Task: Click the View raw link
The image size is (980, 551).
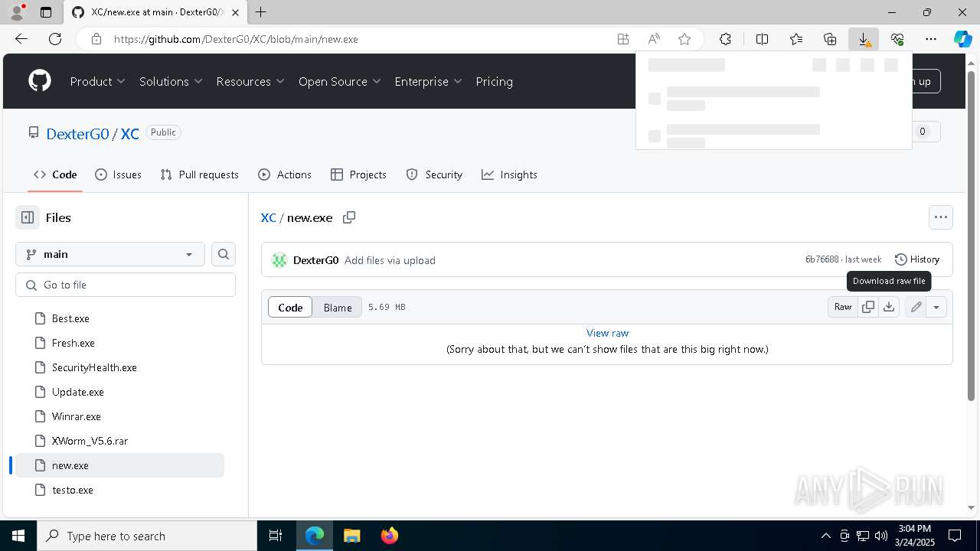Action: [x=607, y=333]
